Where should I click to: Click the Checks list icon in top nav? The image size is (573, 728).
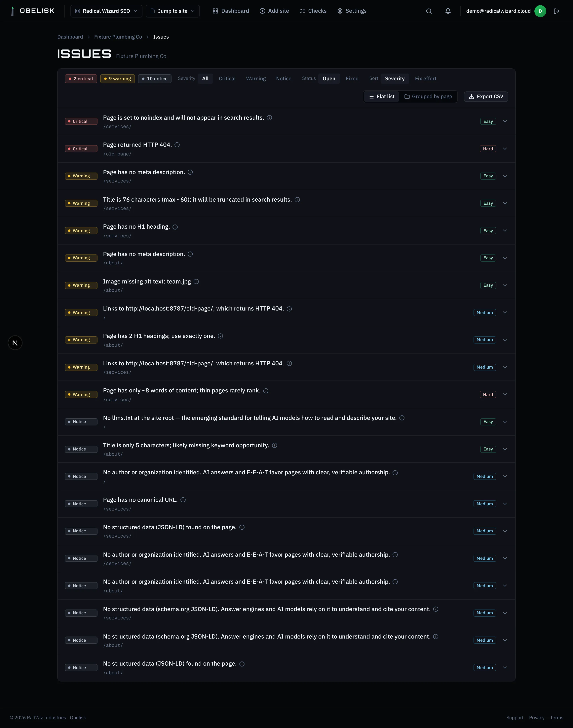coord(302,11)
